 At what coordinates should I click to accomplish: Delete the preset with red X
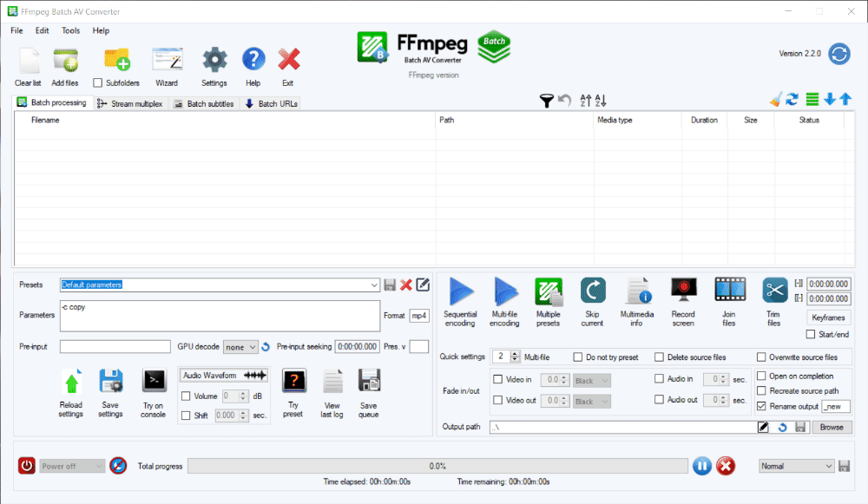point(405,285)
